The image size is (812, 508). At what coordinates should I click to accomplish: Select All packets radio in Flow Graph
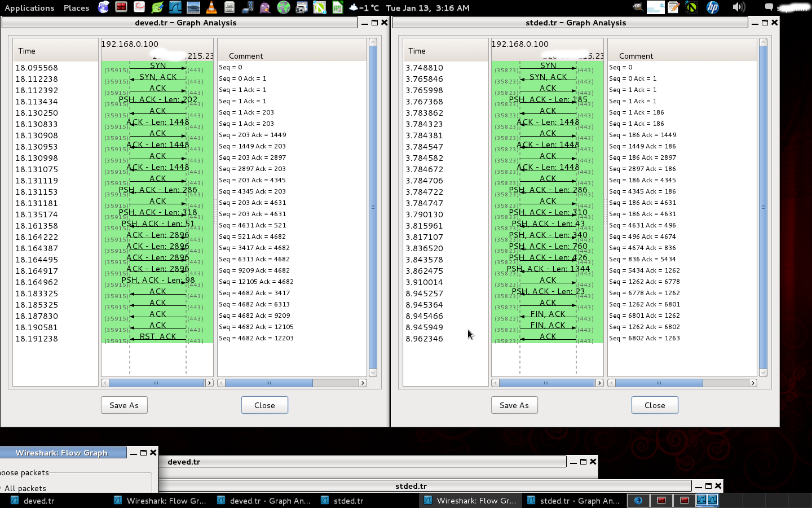pos(24,488)
